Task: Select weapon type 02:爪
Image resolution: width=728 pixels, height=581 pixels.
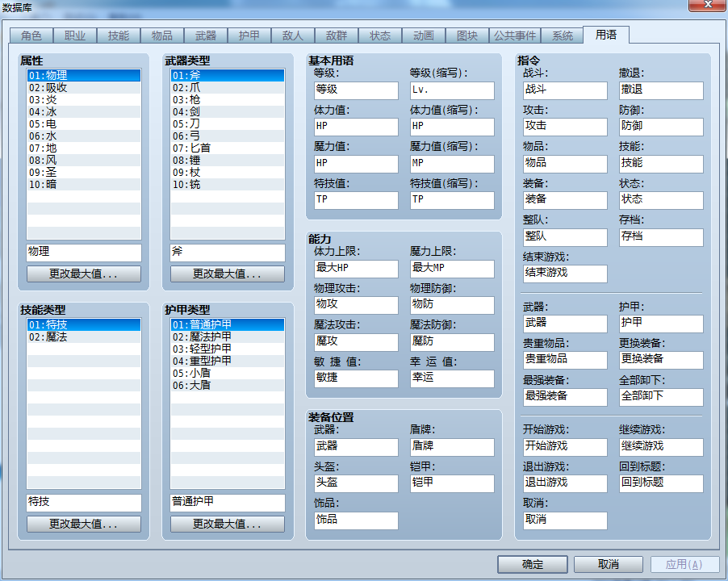Action: pos(228,88)
